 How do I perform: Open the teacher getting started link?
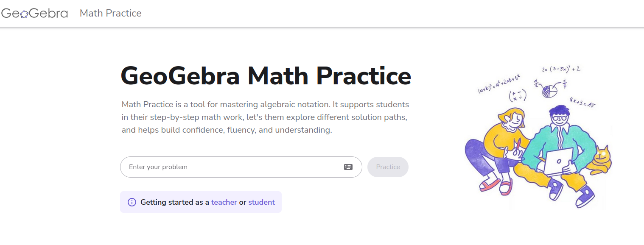click(x=224, y=202)
